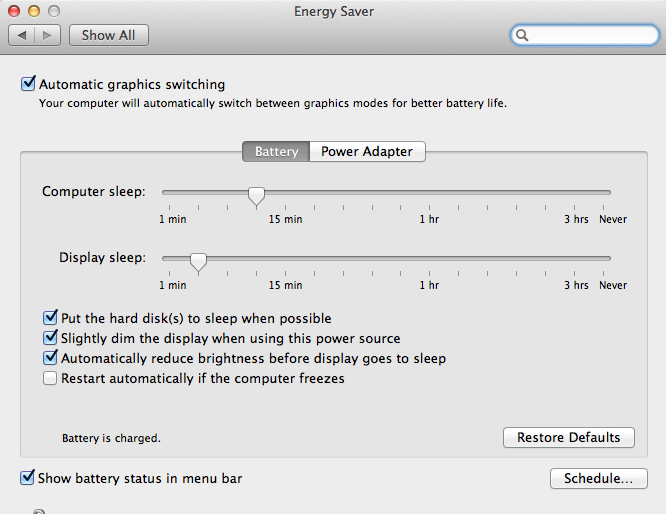Click the Show All button
This screenshot has width=666, height=514.
pyautogui.click(x=108, y=35)
